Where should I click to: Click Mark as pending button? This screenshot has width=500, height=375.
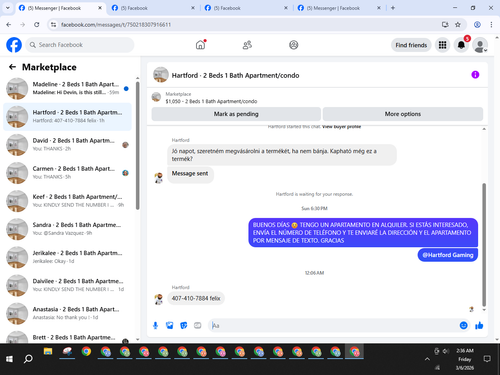(x=236, y=114)
